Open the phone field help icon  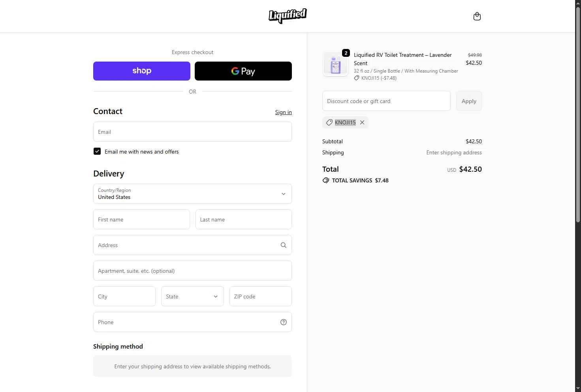point(283,322)
